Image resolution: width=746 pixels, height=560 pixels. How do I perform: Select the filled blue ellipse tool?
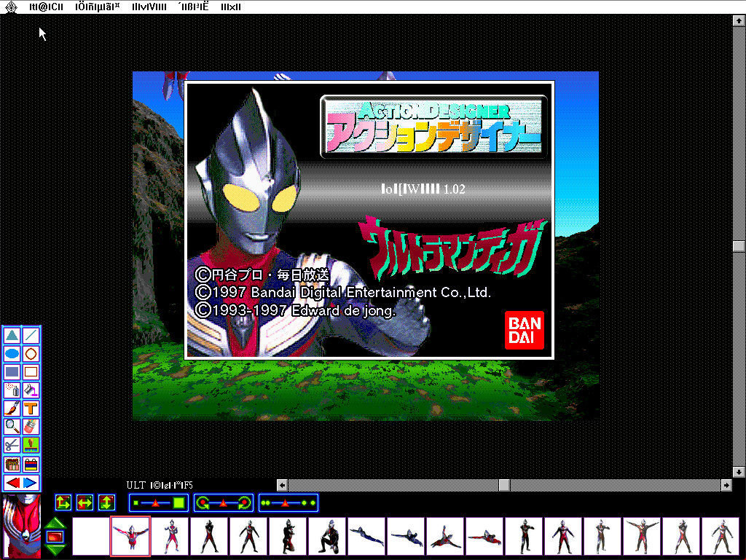12,354
